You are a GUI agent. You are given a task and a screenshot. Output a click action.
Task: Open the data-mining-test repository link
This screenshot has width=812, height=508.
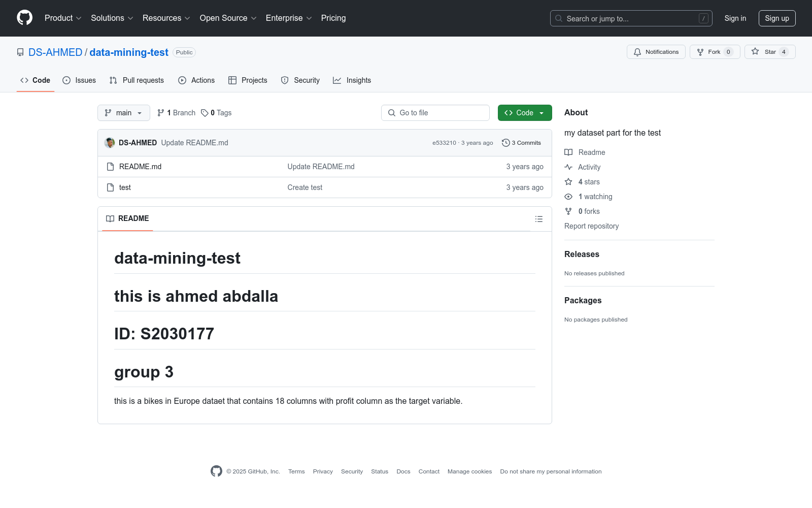tap(129, 52)
